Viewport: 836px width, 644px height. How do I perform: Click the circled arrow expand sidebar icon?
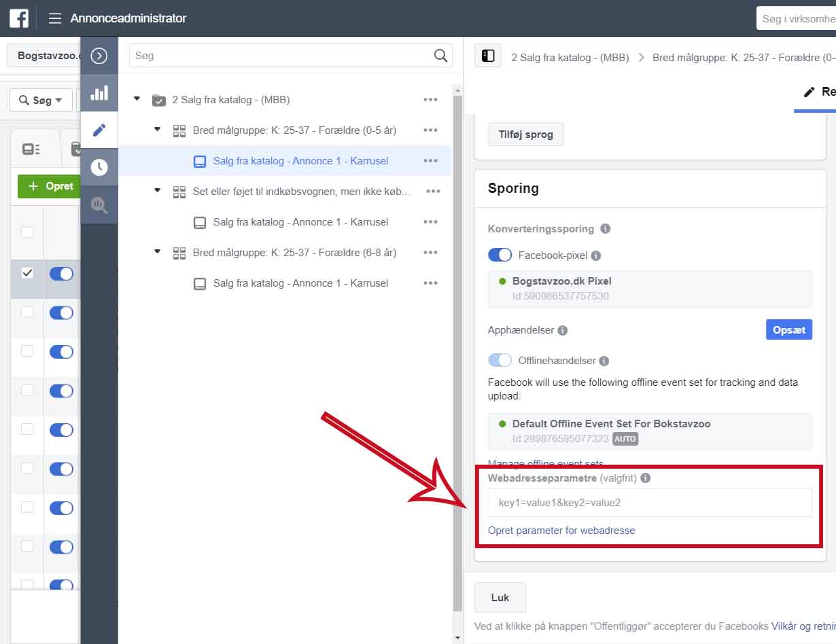click(x=99, y=56)
